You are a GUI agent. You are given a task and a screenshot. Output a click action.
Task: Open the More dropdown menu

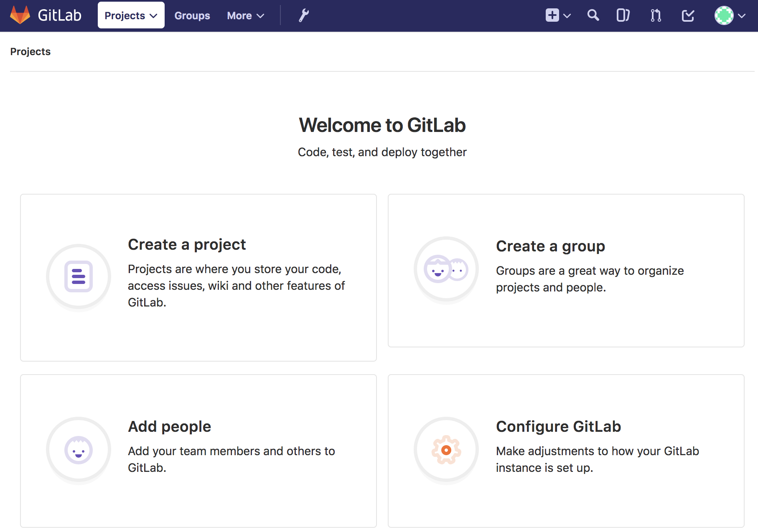point(245,15)
